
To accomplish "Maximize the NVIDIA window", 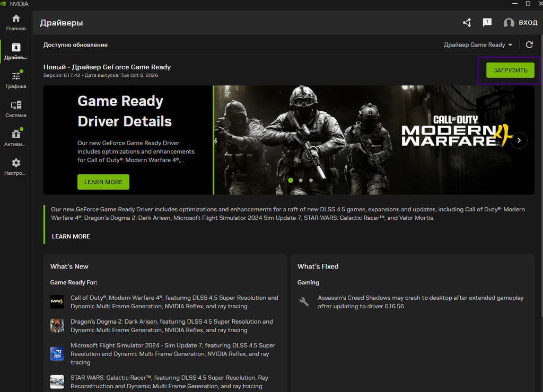I will tap(528, 4).
